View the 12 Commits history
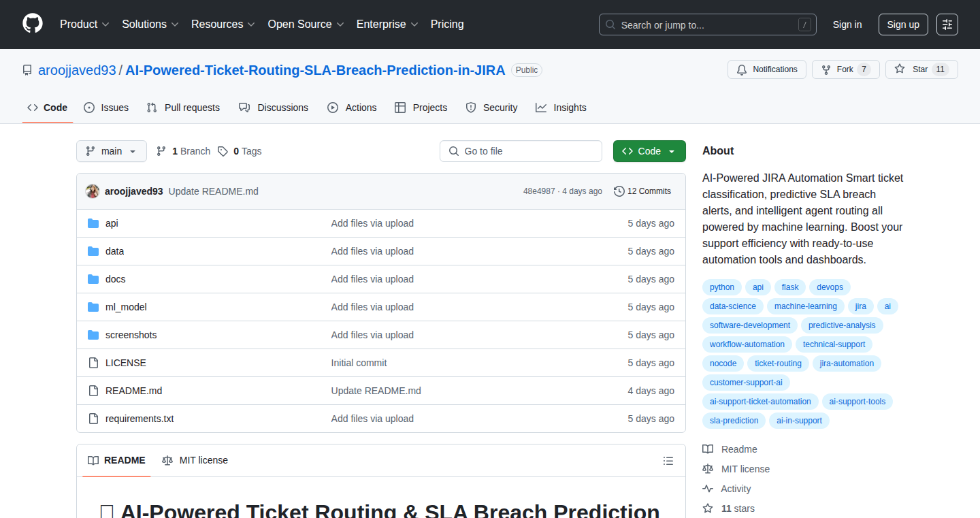The height and width of the screenshot is (518, 980). (642, 191)
